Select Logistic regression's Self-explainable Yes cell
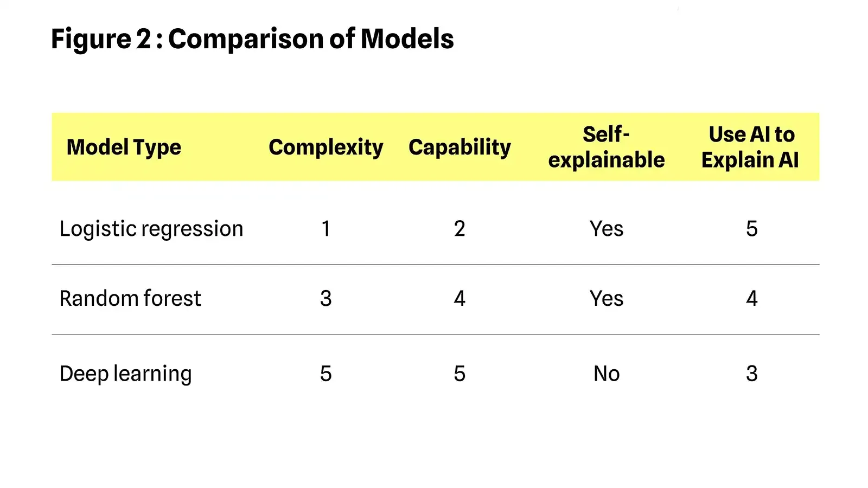868x488 pixels. pos(606,229)
